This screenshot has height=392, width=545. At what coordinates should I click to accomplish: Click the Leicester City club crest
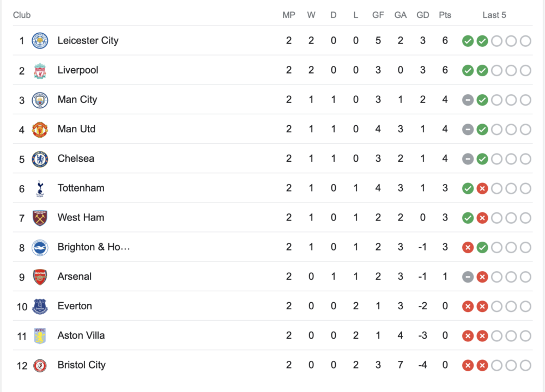[x=40, y=41]
